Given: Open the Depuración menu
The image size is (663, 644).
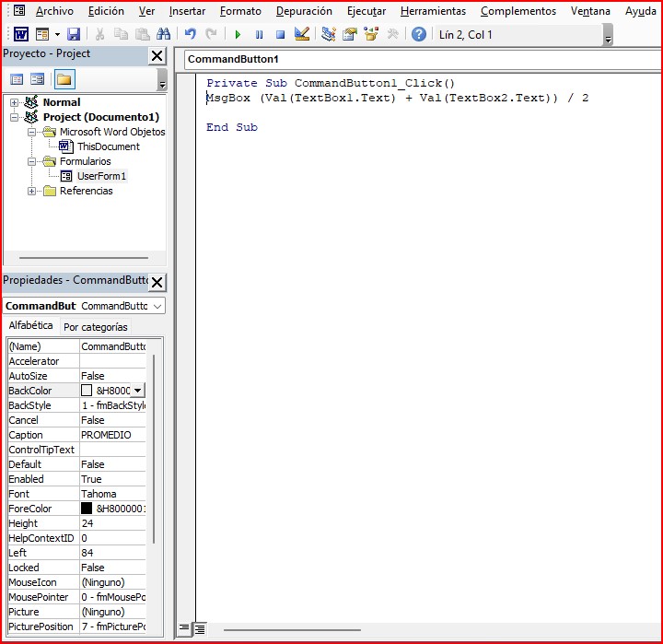Looking at the screenshot, I should [304, 11].
